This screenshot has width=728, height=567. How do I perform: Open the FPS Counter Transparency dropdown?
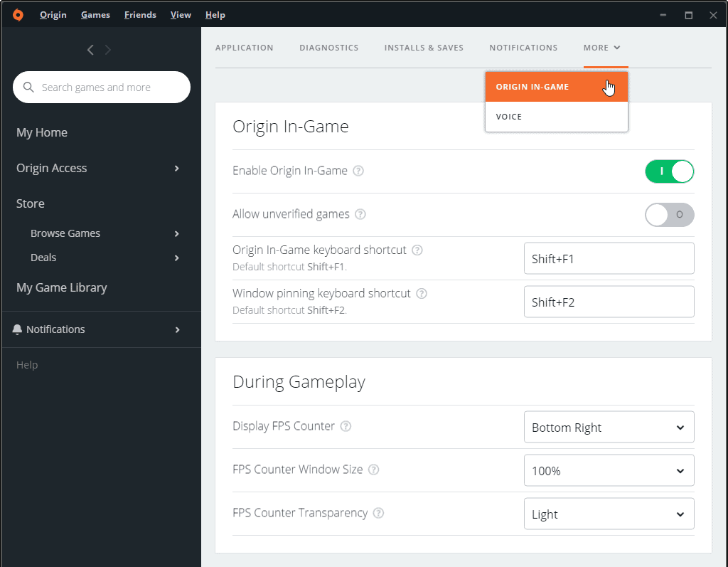click(609, 514)
